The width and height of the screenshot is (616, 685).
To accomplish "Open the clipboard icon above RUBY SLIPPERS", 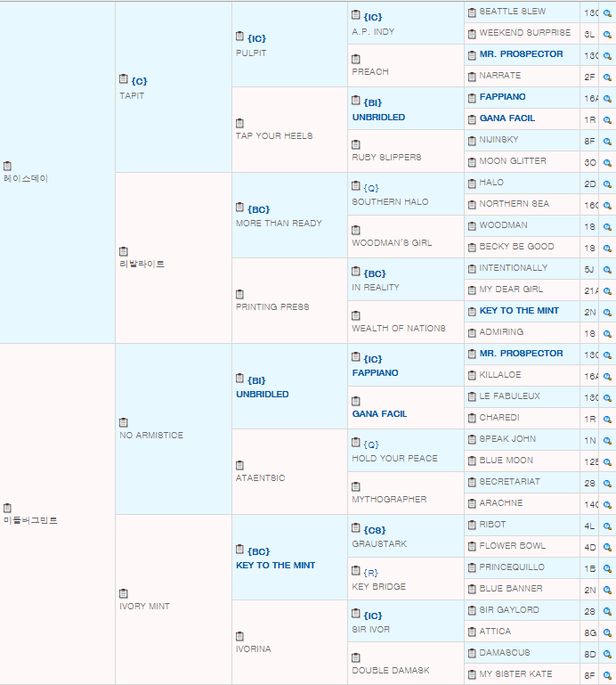I will tap(356, 145).
